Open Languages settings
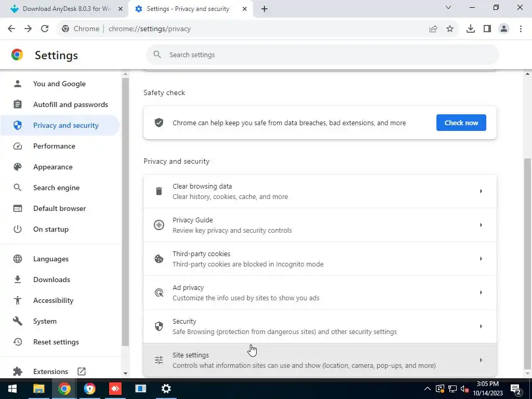This screenshot has height=399, width=532. coord(60,259)
